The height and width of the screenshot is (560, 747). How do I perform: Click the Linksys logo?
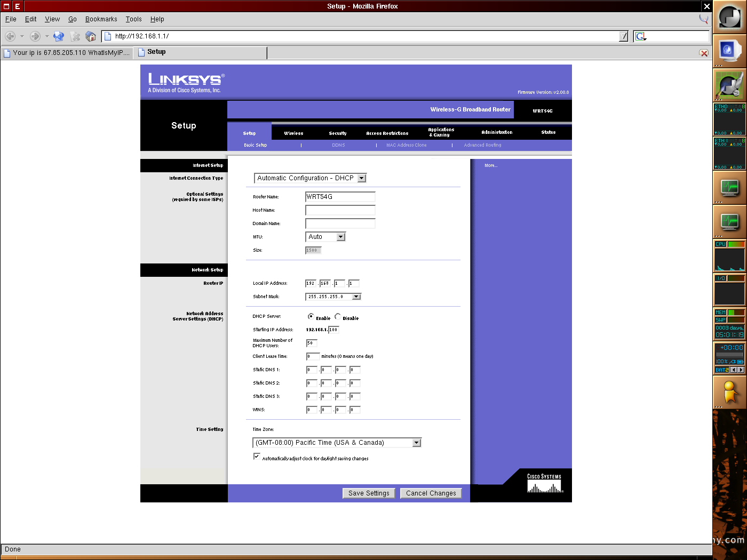186,83
